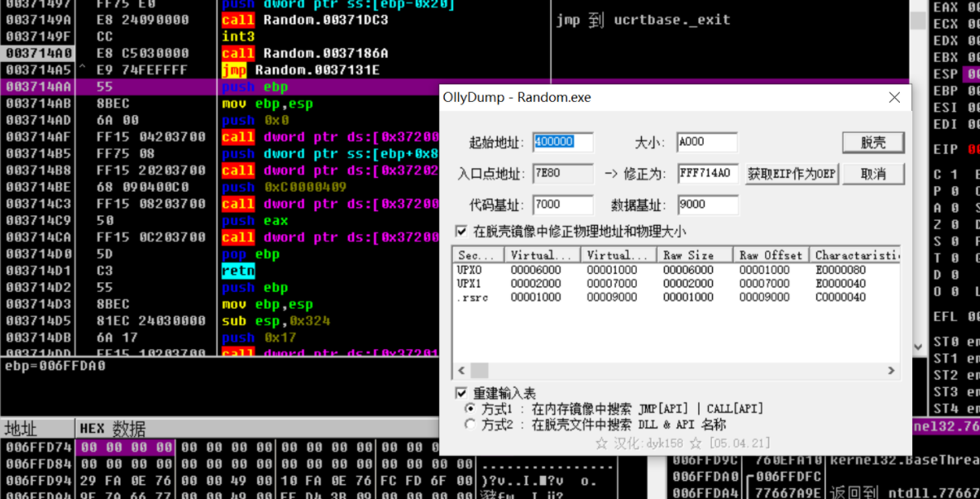Click the 脱壳 (Dump) button
This screenshot has height=499, width=980.
(x=873, y=142)
